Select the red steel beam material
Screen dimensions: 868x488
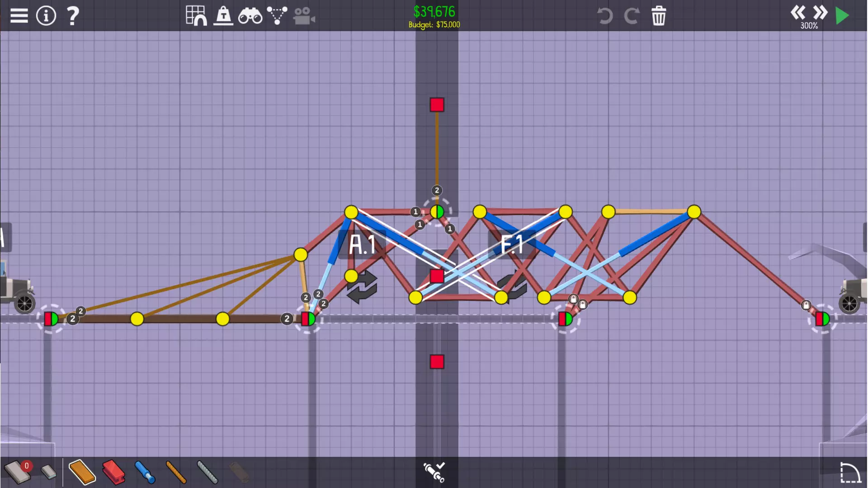tap(113, 472)
